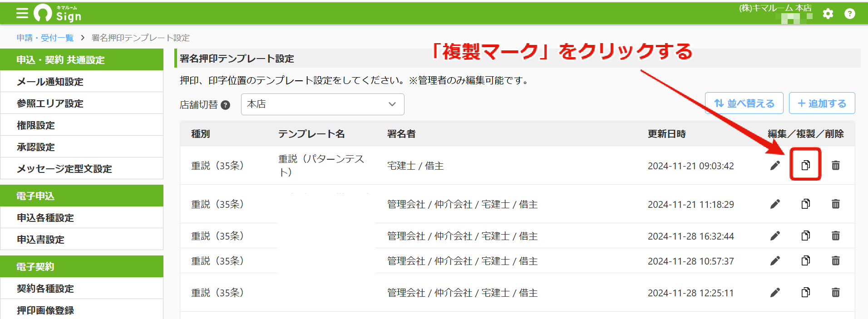Select 申込書設定 in sidebar
The height and width of the screenshot is (319, 868).
[x=82, y=240]
